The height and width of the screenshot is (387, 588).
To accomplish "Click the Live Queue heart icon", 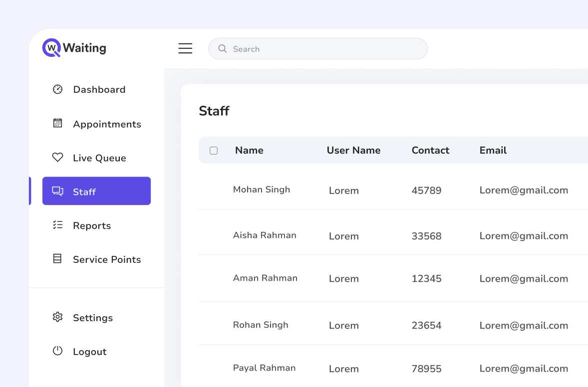I will click(57, 157).
